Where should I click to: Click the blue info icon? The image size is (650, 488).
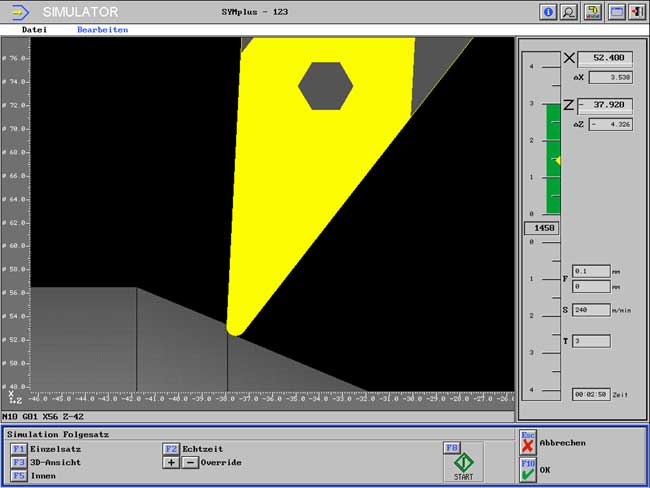(548, 12)
